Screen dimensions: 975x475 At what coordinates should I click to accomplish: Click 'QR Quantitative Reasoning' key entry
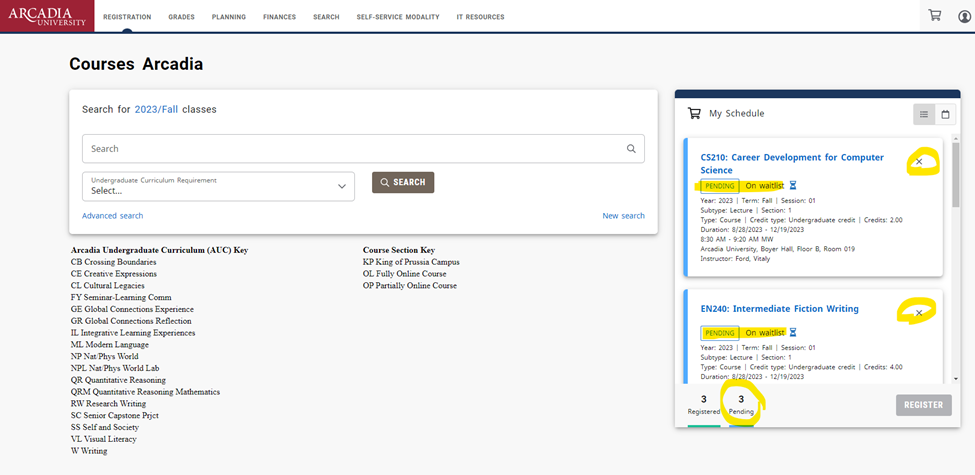tap(118, 380)
